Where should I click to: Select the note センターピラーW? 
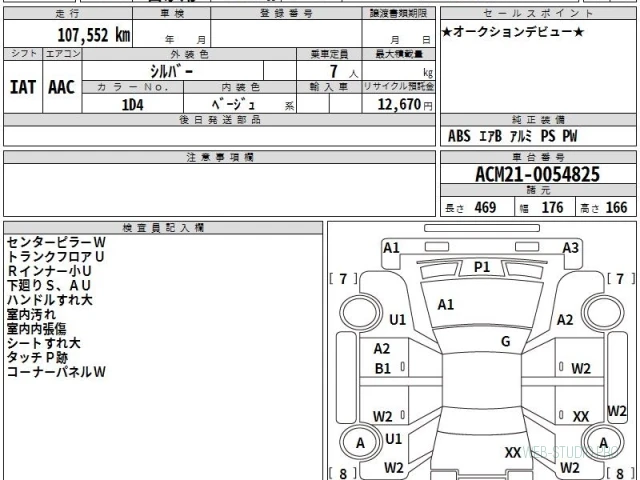click(56, 242)
